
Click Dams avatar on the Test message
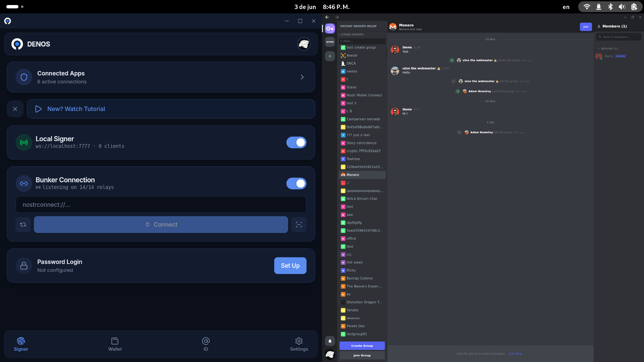click(395, 50)
